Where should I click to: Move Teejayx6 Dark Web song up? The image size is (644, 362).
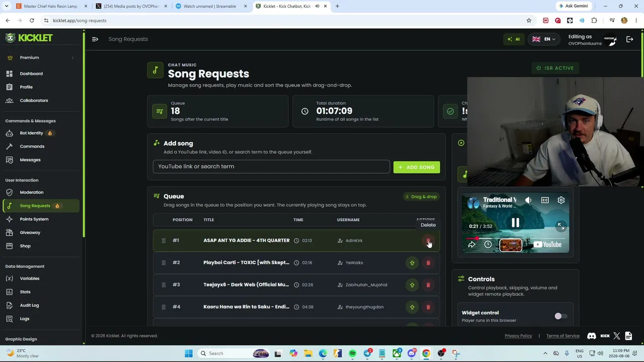(412, 285)
